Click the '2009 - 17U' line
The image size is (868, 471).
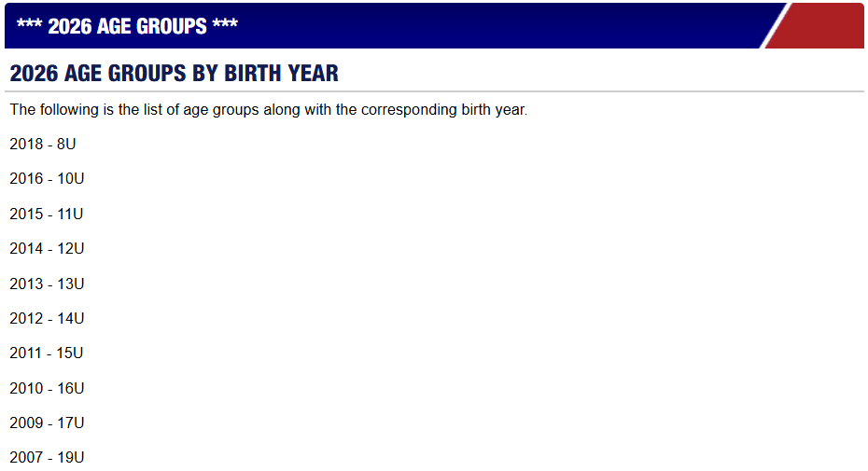point(47,423)
